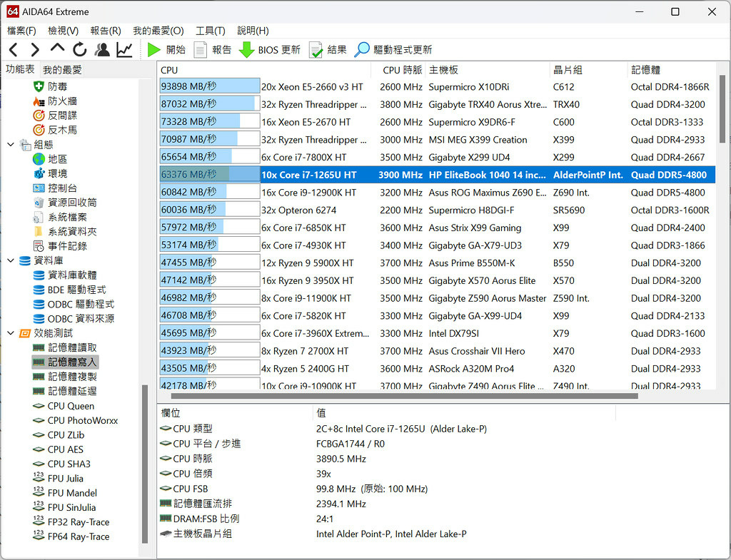The width and height of the screenshot is (731, 560).
Task: Select the 系統檔案 icon
Action: pyautogui.click(x=39, y=217)
